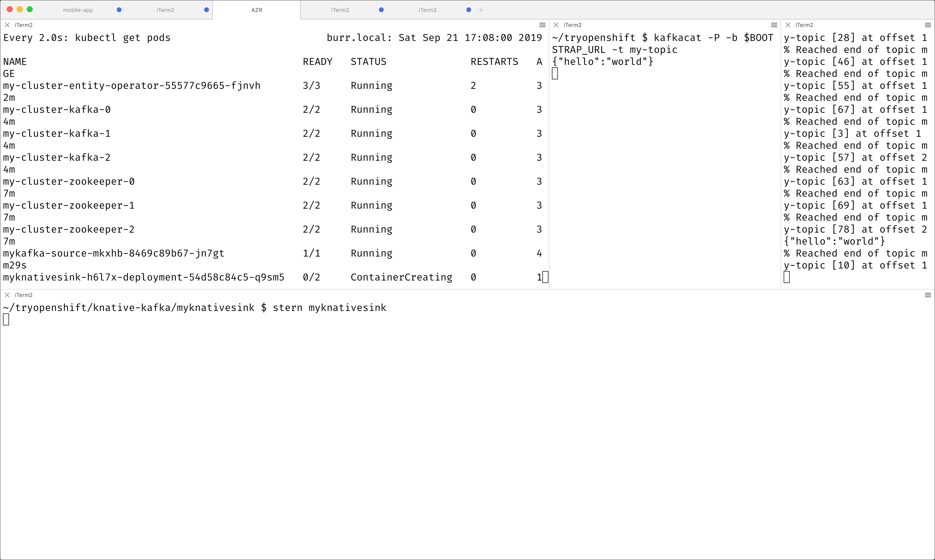Close the stern myknativesink pane
The height and width of the screenshot is (560, 935).
7,295
